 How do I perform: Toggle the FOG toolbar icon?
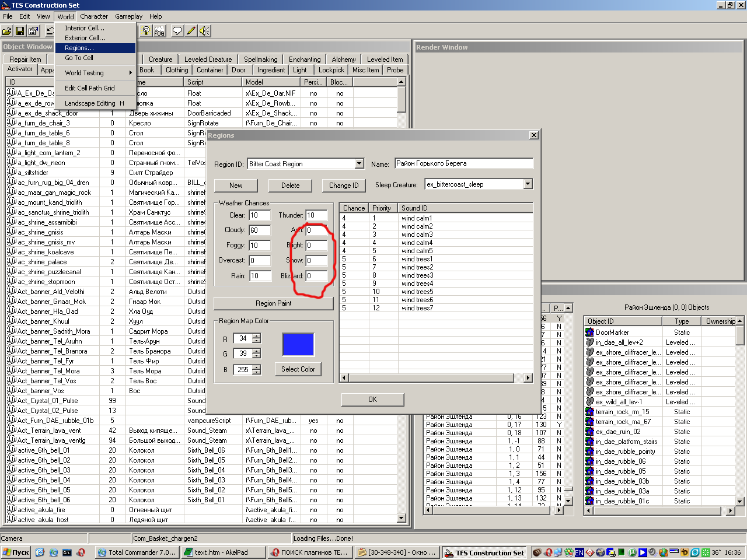click(x=159, y=31)
